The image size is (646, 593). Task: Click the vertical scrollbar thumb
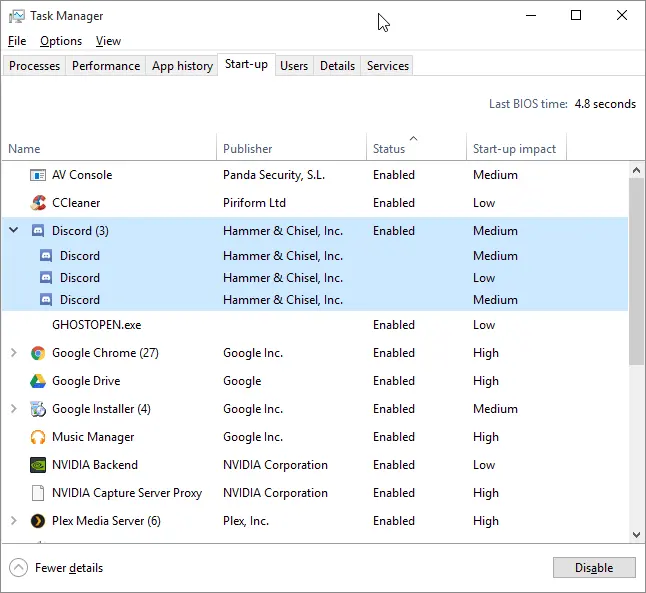pyautogui.click(x=637, y=271)
